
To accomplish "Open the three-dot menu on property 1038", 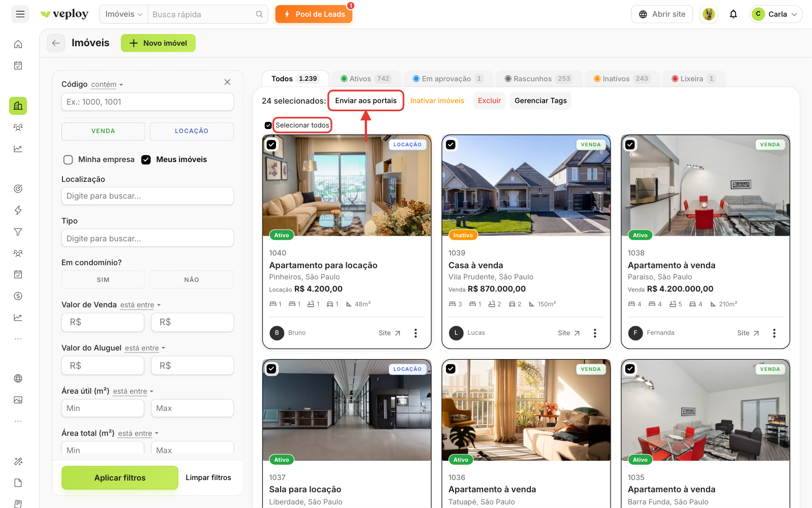I will (x=774, y=333).
